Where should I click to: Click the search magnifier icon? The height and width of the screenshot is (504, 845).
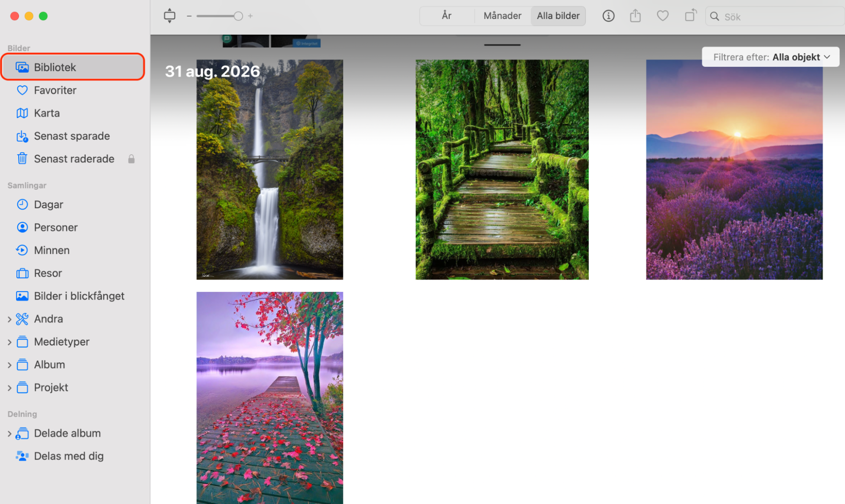[714, 16]
